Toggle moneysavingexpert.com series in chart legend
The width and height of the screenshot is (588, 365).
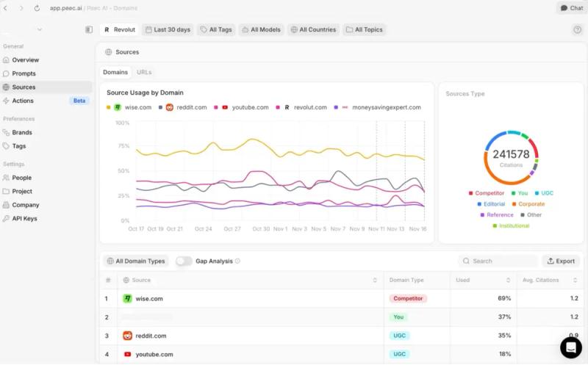tap(378, 107)
